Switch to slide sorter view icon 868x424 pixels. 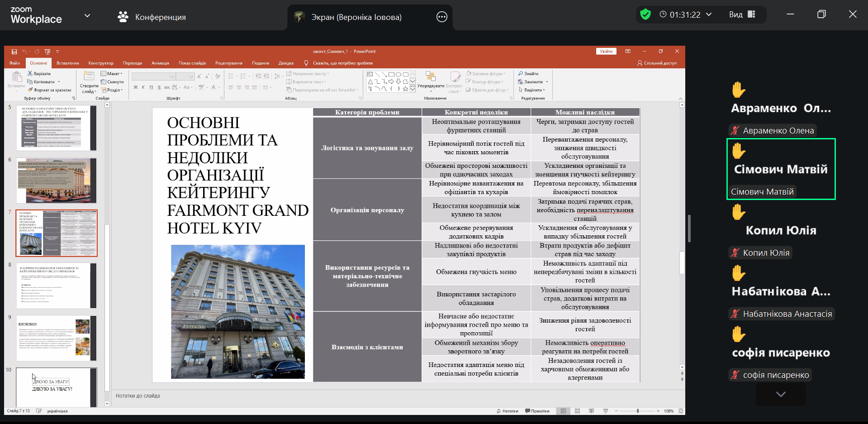pos(577,411)
